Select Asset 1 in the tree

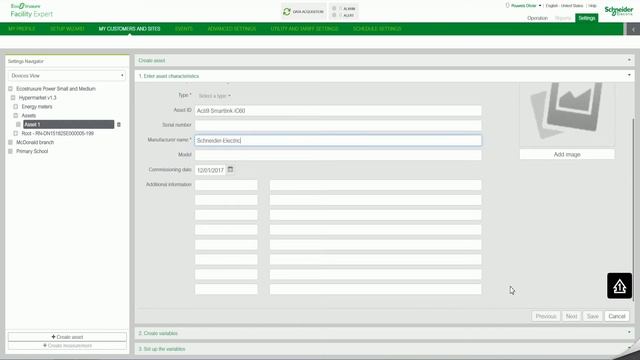pyautogui.click(x=69, y=124)
